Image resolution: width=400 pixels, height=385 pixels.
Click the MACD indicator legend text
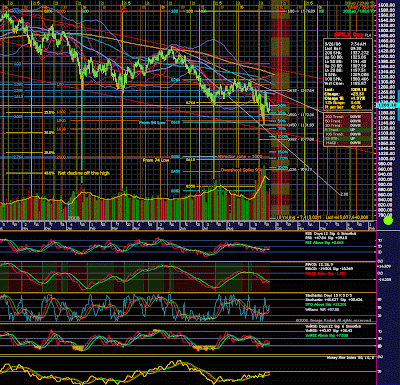[x=330, y=269]
